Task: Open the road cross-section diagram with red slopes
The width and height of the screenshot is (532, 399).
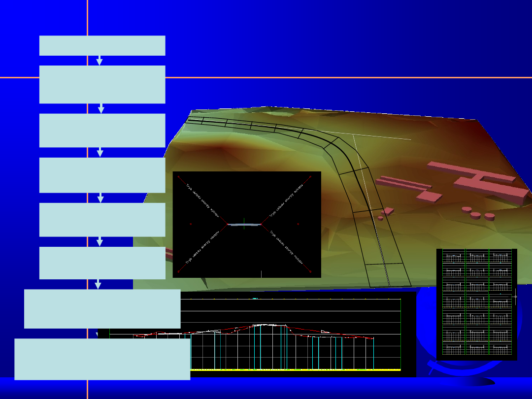Action: point(247,224)
